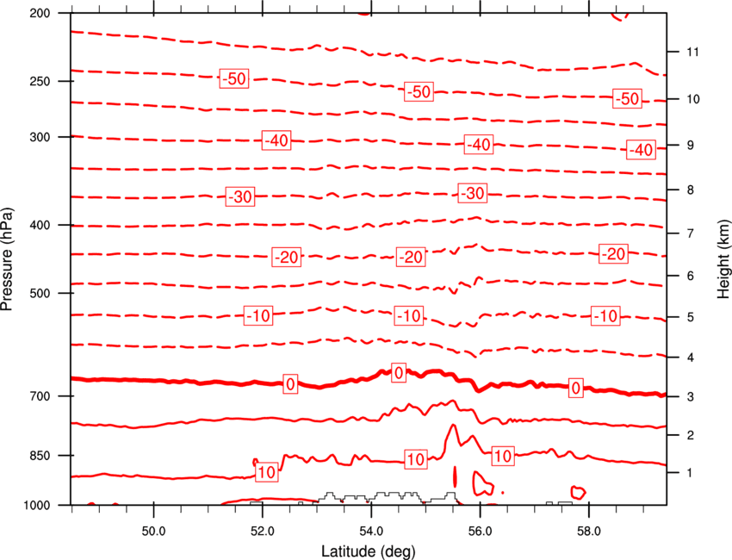Click the leftmost -40 contour label box
The height and width of the screenshot is (560, 732).
(x=276, y=140)
